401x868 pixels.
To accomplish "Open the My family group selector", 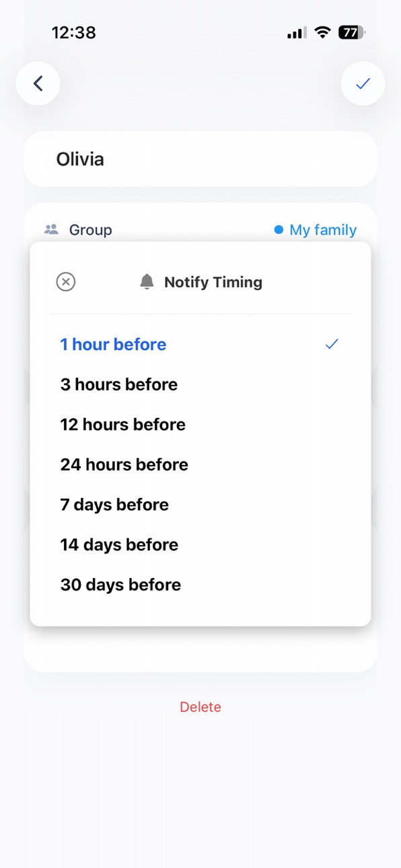I will (x=316, y=230).
